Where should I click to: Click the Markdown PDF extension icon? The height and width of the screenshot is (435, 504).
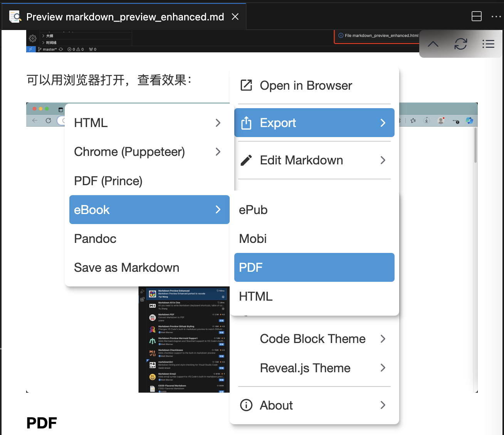tap(153, 318)
